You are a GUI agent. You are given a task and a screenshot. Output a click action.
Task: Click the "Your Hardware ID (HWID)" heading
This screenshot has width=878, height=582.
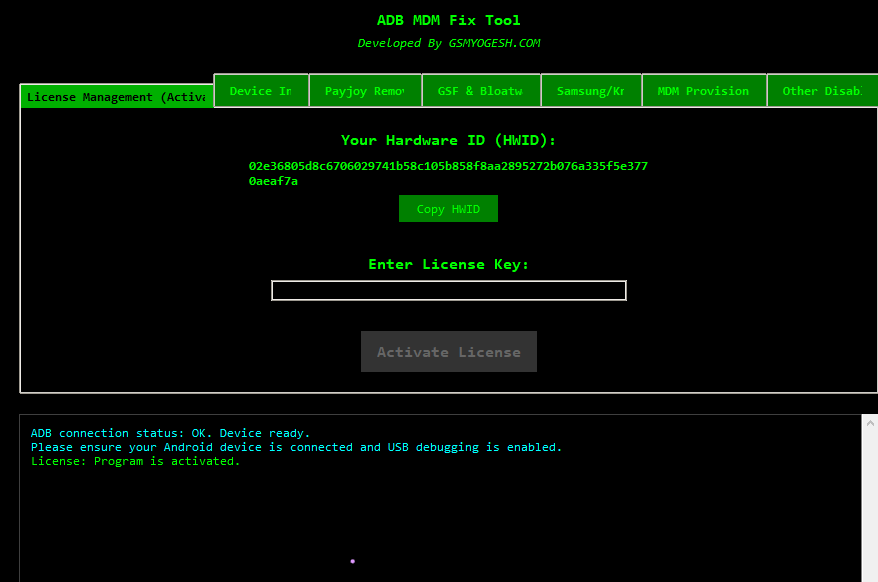448,140
